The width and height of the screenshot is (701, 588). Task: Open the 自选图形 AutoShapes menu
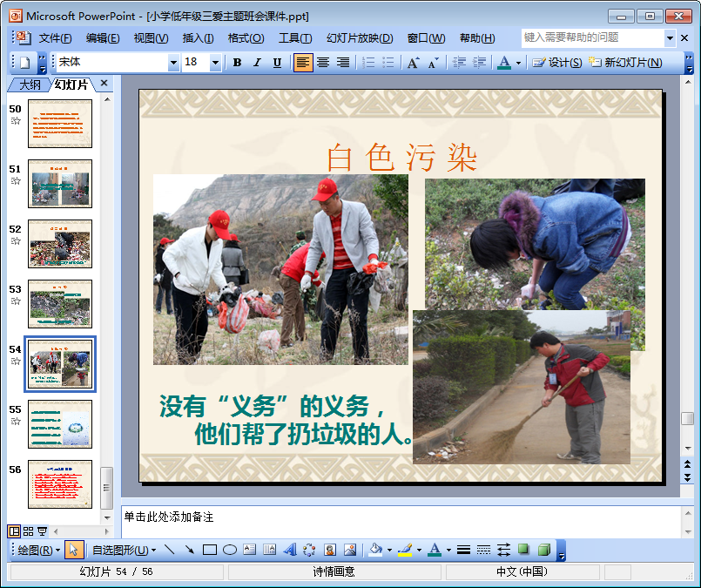[x=124, y=550]
